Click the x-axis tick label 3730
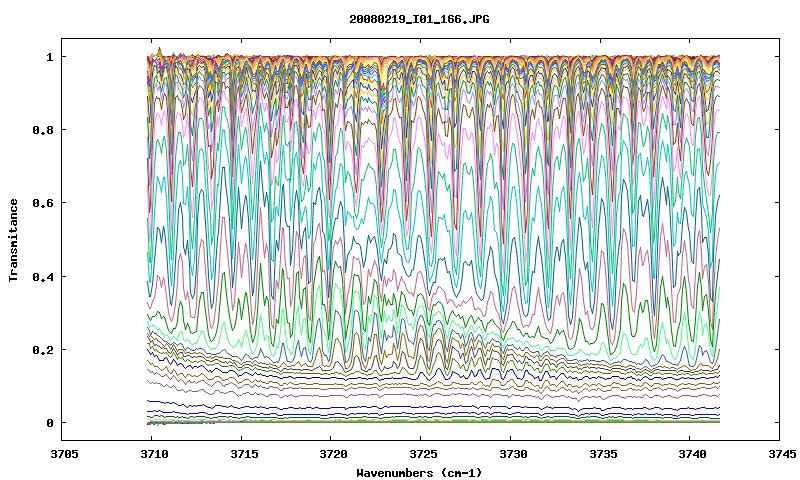 coord(513,453)
